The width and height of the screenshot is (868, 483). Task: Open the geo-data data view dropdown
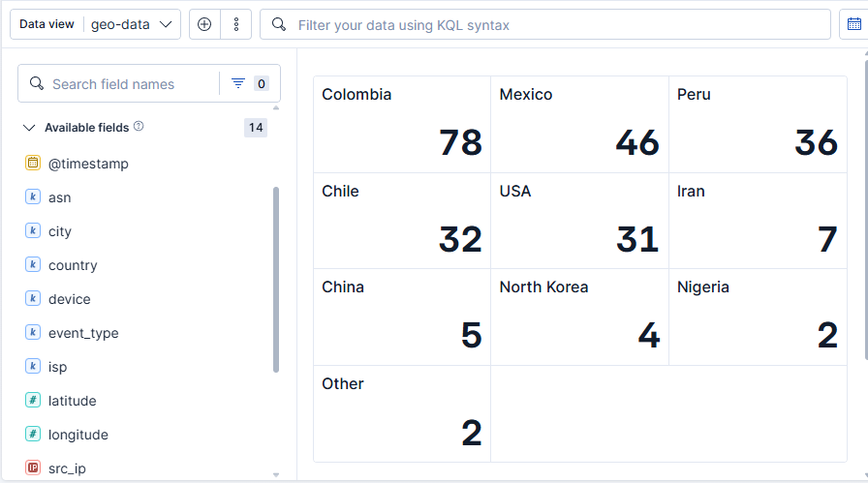click(95, 24)
